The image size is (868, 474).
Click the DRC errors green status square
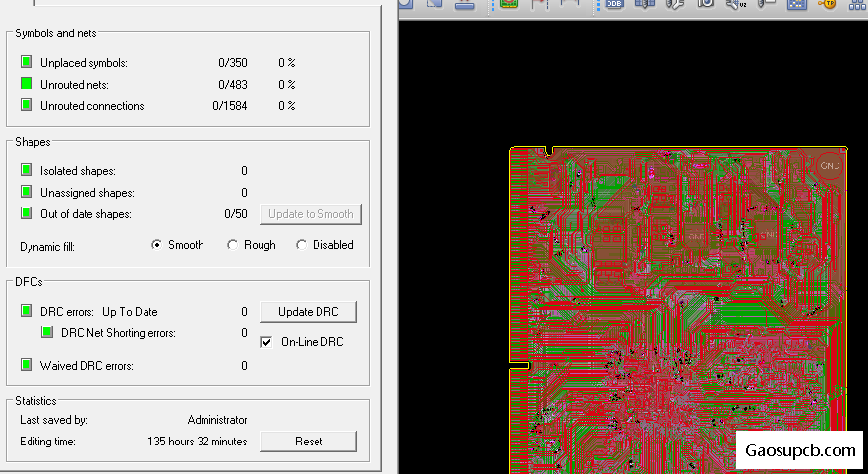27,310
